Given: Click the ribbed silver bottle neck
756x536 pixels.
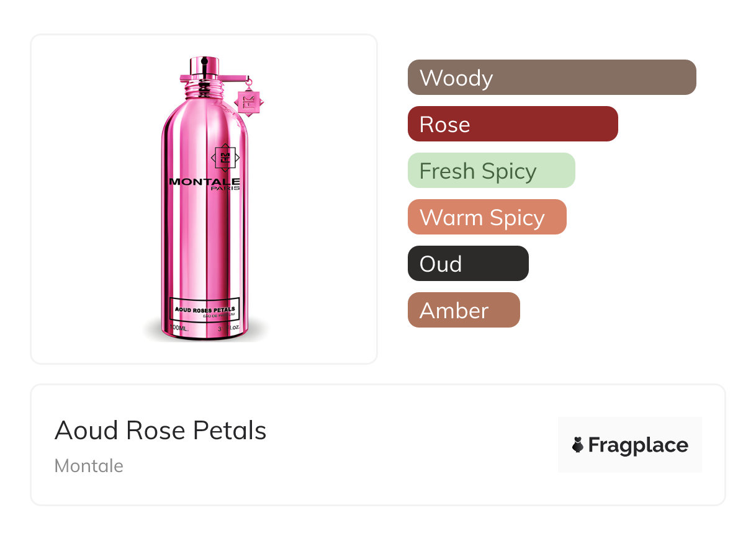Looking at the screenshot, I should pyautogui.click(x=205, y=89).
